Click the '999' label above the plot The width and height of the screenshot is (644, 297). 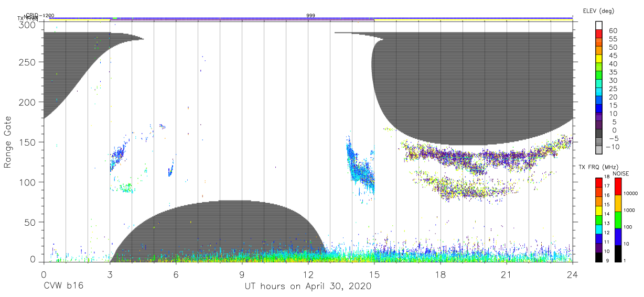(x=311, y=16)
